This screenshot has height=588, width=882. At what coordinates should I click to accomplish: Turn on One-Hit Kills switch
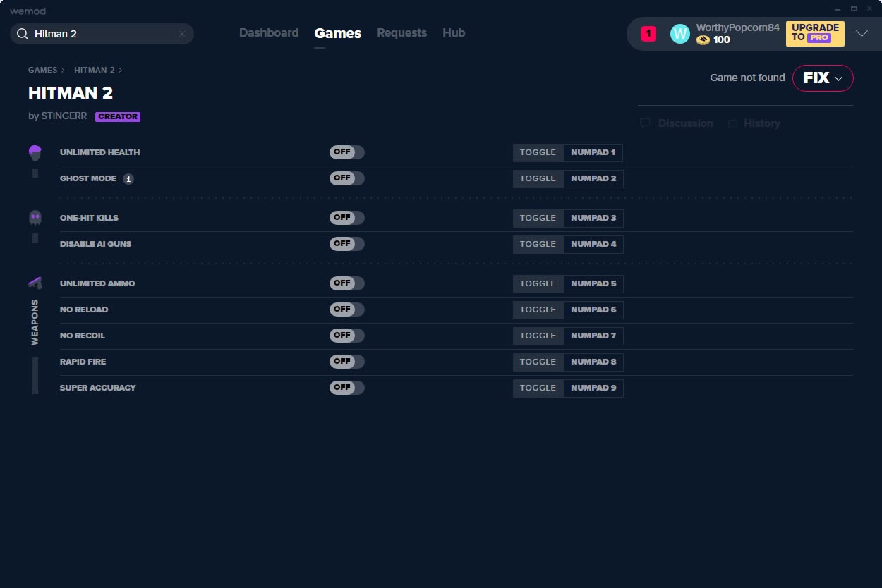pos(346,218)
